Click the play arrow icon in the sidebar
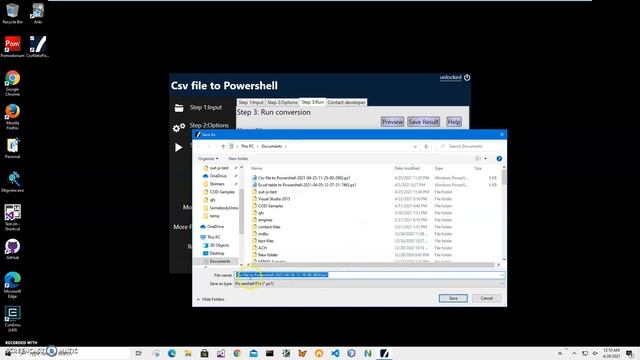 178,147
